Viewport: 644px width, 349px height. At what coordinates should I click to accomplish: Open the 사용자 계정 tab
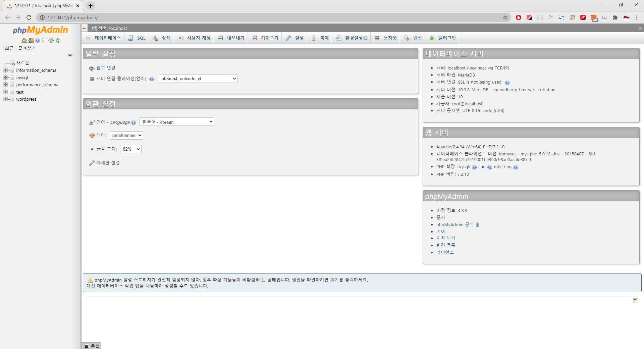coord(195,38)
